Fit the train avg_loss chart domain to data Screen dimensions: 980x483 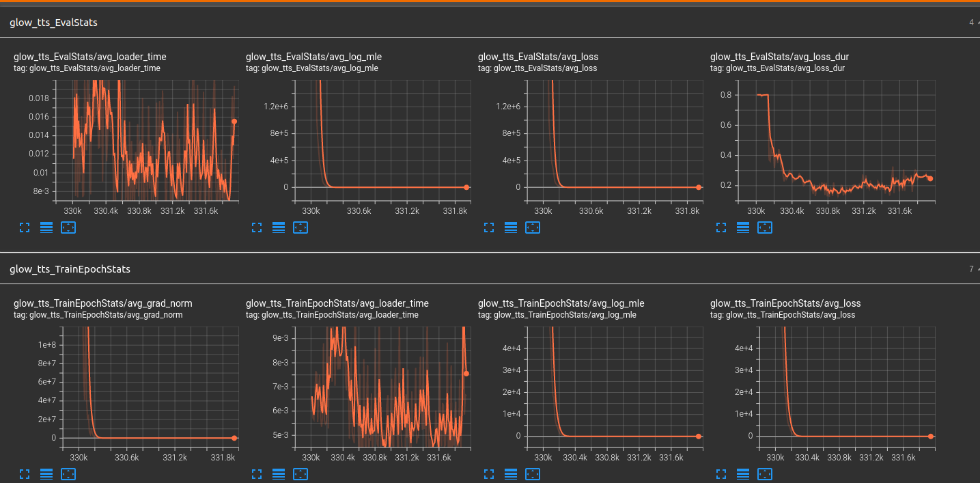point(765,473)
